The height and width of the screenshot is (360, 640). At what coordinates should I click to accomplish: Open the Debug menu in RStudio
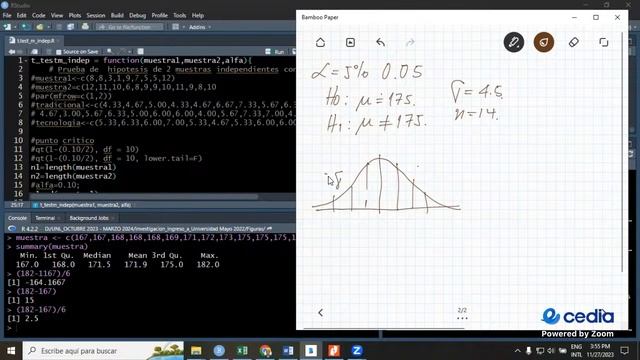(138, 16)
